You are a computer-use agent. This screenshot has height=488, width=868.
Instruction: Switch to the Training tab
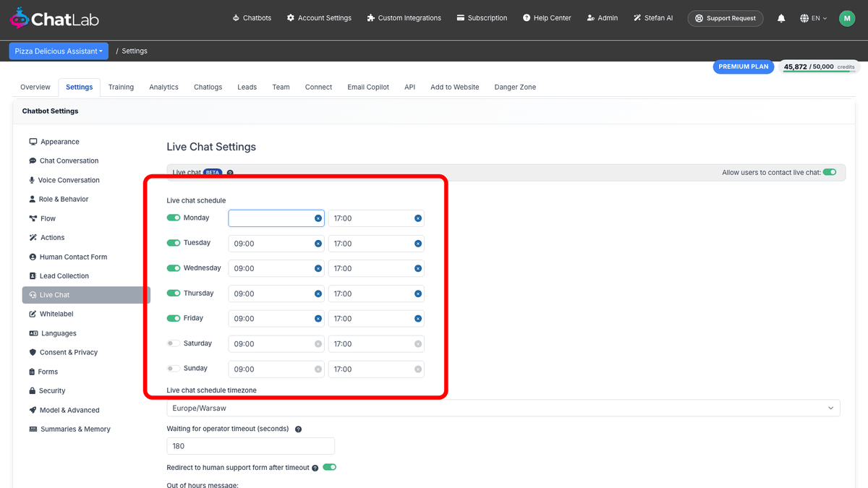[121, 87]
